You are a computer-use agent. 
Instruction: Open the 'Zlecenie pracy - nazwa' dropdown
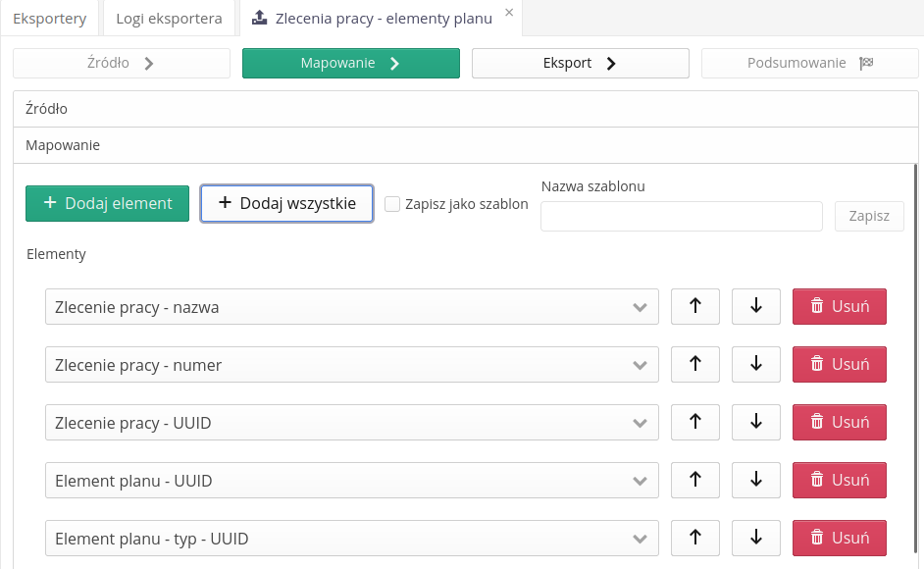[x=351, y=307]
